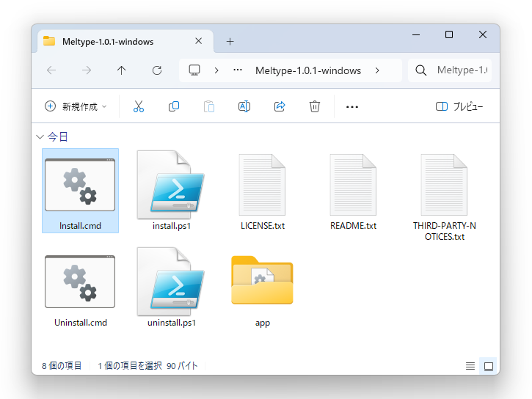
Task: Click the Copy icon in toolbar
Action: [174, 106]
